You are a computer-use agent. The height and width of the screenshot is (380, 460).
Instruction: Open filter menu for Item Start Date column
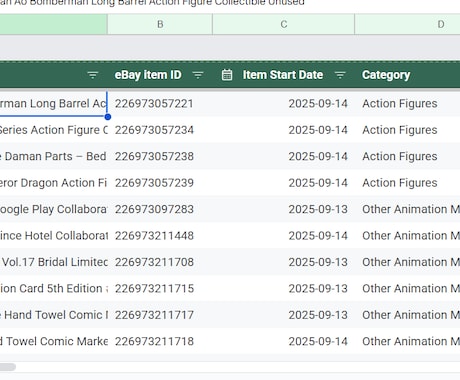coord(340,75)
